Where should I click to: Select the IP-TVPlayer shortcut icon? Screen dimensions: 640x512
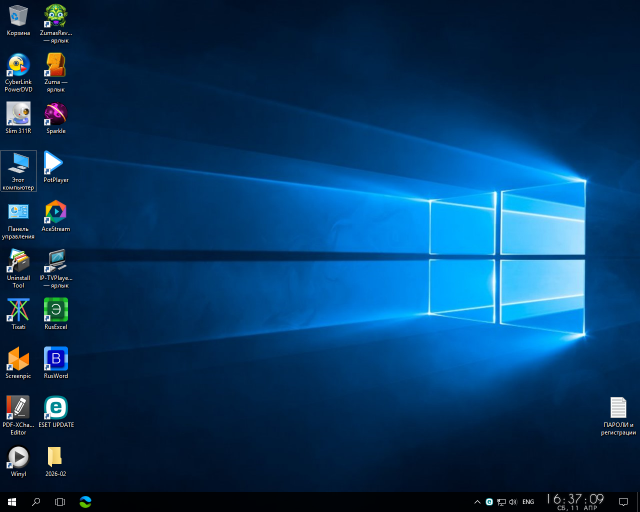pos(56,269)
